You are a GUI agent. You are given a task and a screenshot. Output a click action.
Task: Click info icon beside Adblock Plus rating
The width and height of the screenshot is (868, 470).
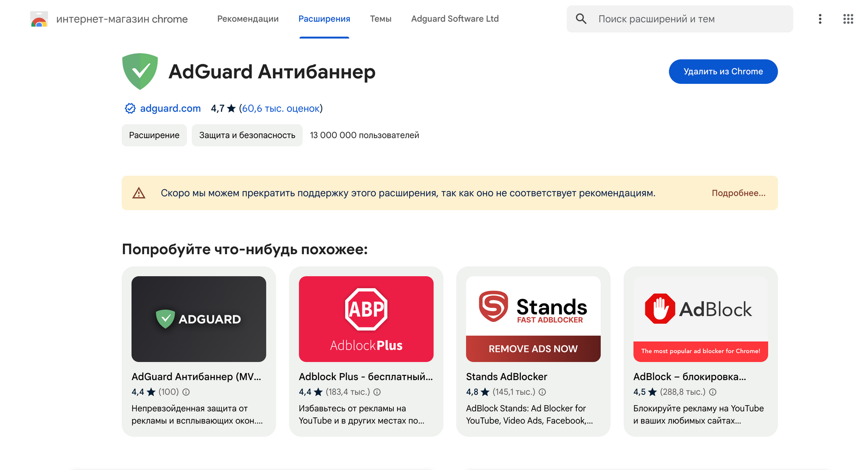click(377, 392)
